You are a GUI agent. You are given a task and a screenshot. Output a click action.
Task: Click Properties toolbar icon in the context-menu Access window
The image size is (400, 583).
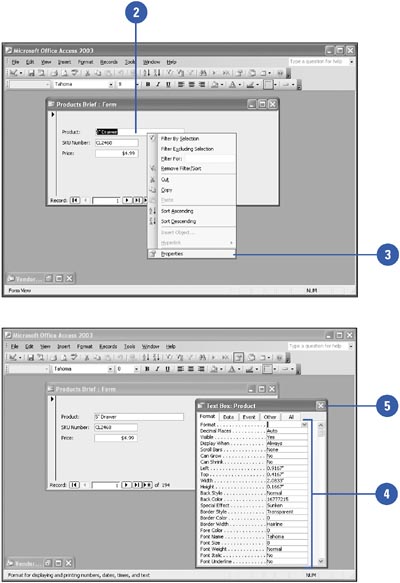(240, 73)
